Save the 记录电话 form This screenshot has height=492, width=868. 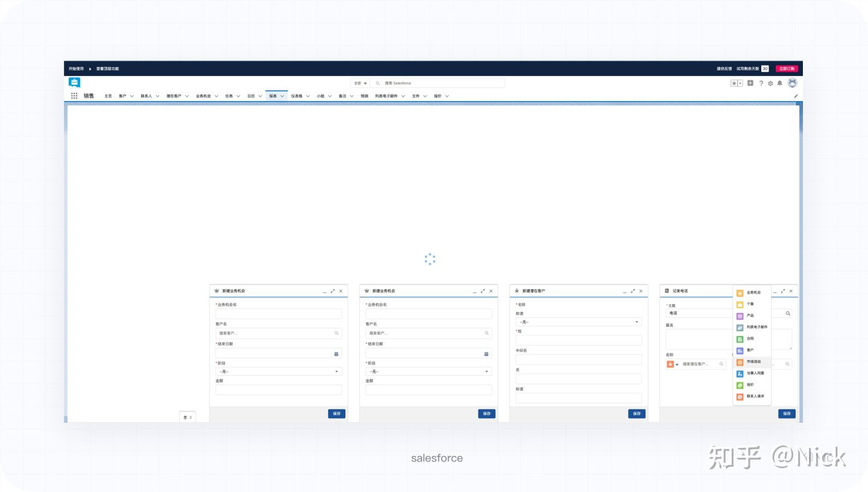click(x=787, y=414)
